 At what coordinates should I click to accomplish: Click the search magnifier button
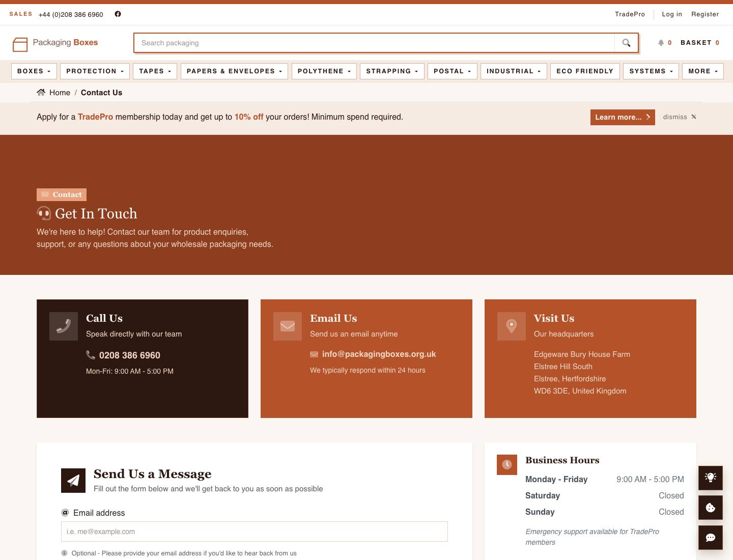(x=626, y=43)
